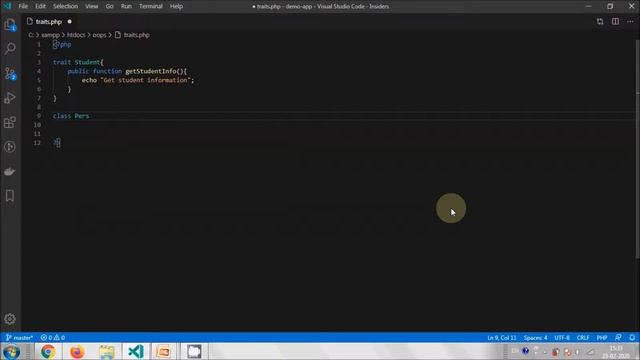Open the Source Control view

[x=10, y=73]
